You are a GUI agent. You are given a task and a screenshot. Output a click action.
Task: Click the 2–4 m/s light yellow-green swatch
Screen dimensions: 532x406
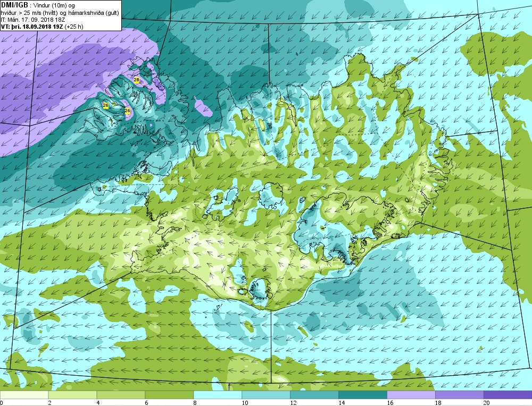click(x=72, y=395)
